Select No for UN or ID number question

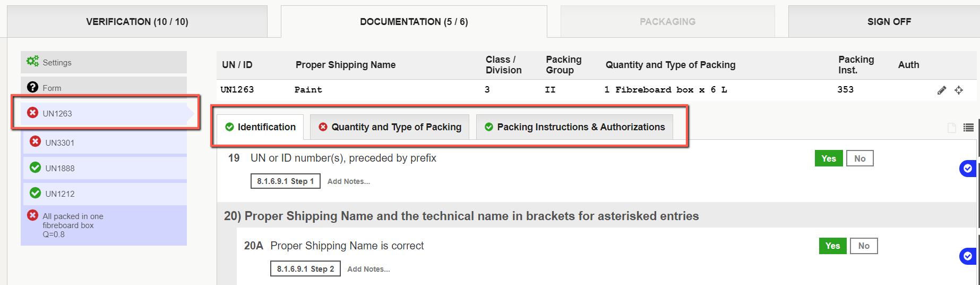tap(860, 158)
